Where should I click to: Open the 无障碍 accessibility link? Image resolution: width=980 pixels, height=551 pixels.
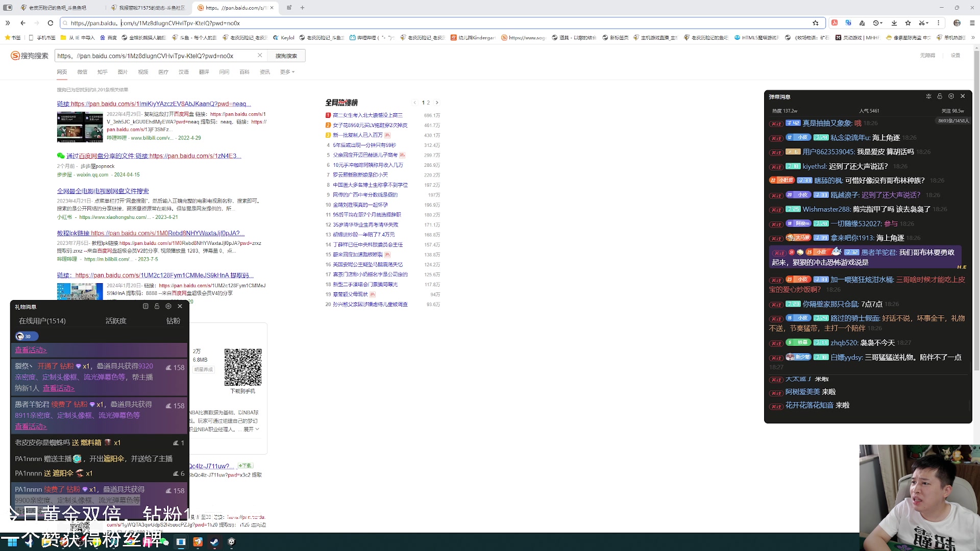click(927, 56)
